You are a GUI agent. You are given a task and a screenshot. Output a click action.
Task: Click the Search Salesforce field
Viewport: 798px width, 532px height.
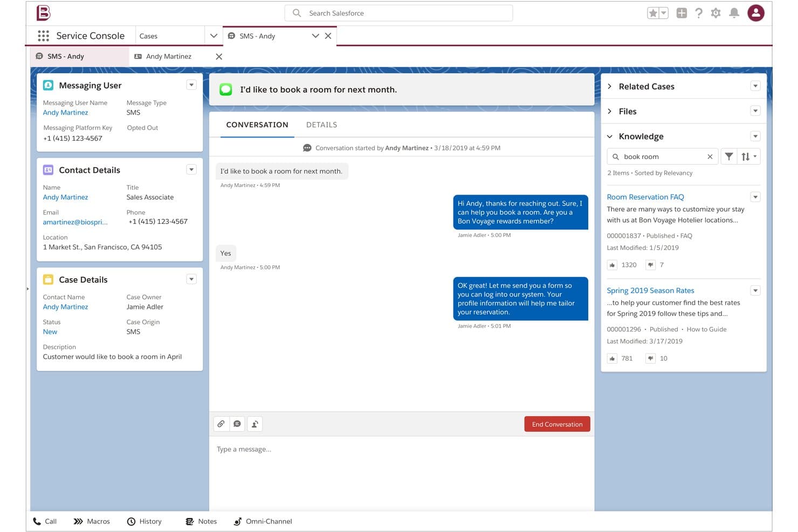point(398,13)
